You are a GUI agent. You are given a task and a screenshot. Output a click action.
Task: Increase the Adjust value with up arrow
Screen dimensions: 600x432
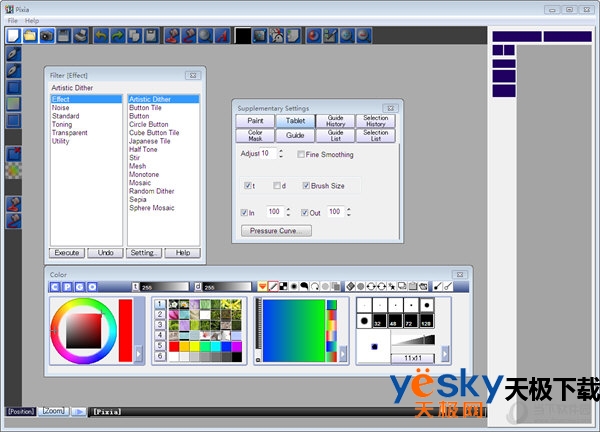[x=279, y=151]
